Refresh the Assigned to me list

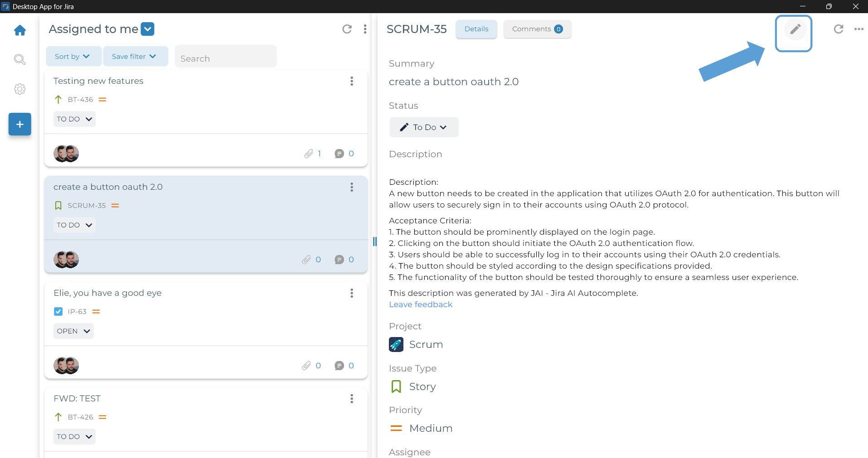coord(347,29)
